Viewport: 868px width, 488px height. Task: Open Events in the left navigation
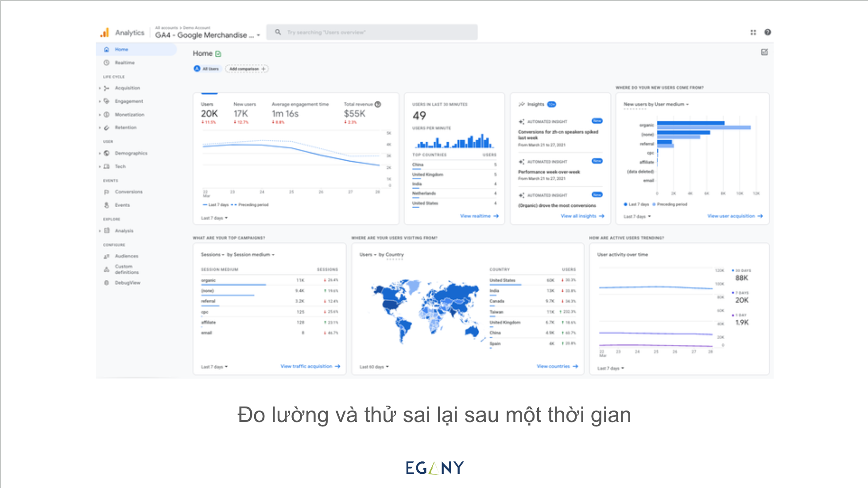pos(122,205)
